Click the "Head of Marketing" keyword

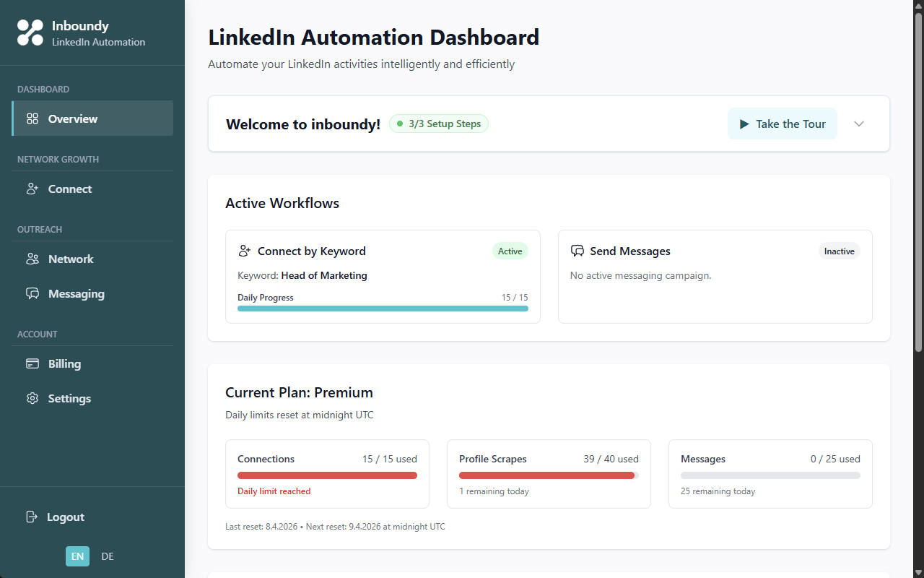click(324, 275)
